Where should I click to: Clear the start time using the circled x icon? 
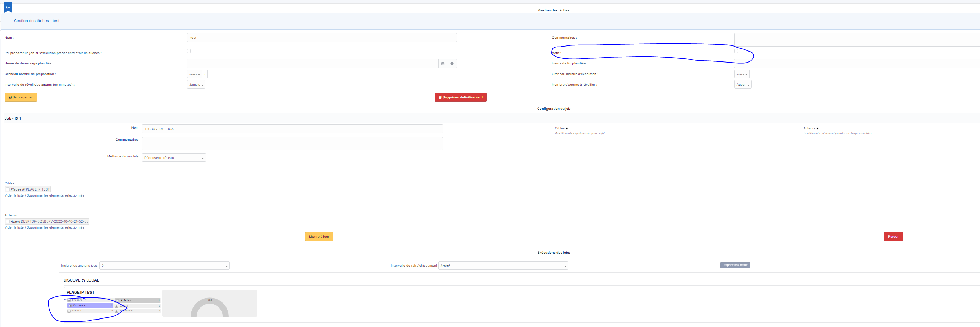point(452,64)
